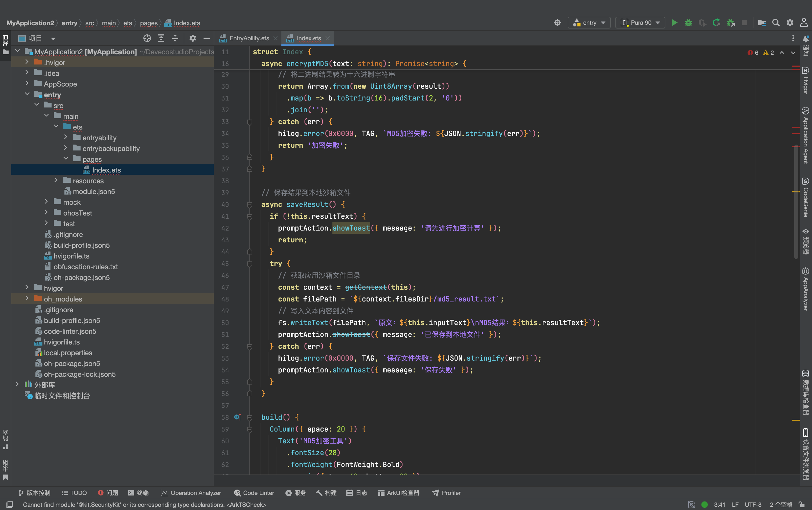Viewport: 812px width, 510px height.
Task: Click the search magnifier in the toolbar
Action: (775, 23)
